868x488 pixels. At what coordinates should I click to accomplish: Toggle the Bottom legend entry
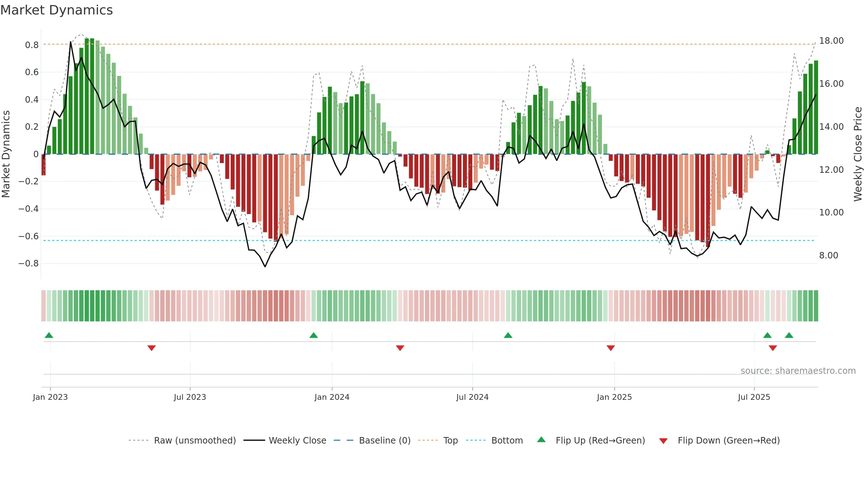[494, 440]
